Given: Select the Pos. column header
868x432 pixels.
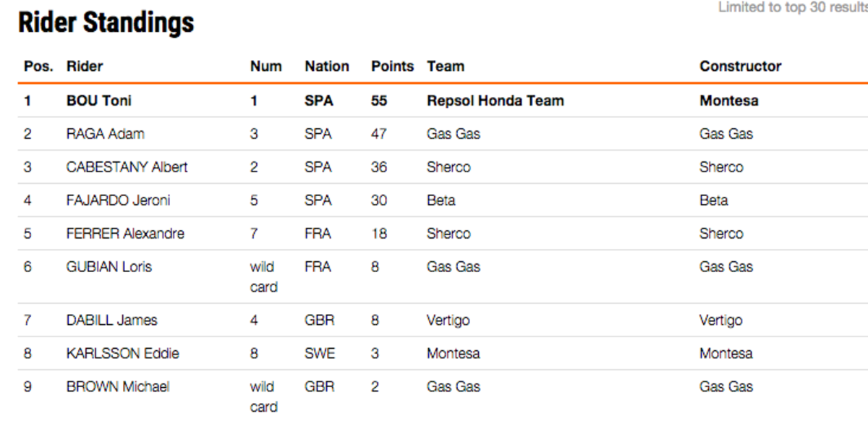Looking at the screenshot, I should tap(38, 66).
